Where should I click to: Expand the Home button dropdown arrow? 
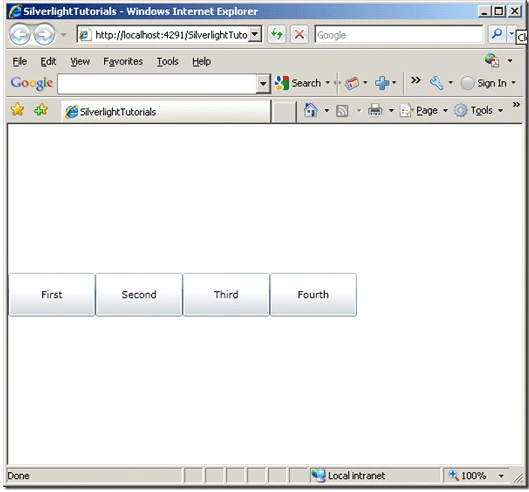pyautogui.click(x=327, y=110)
